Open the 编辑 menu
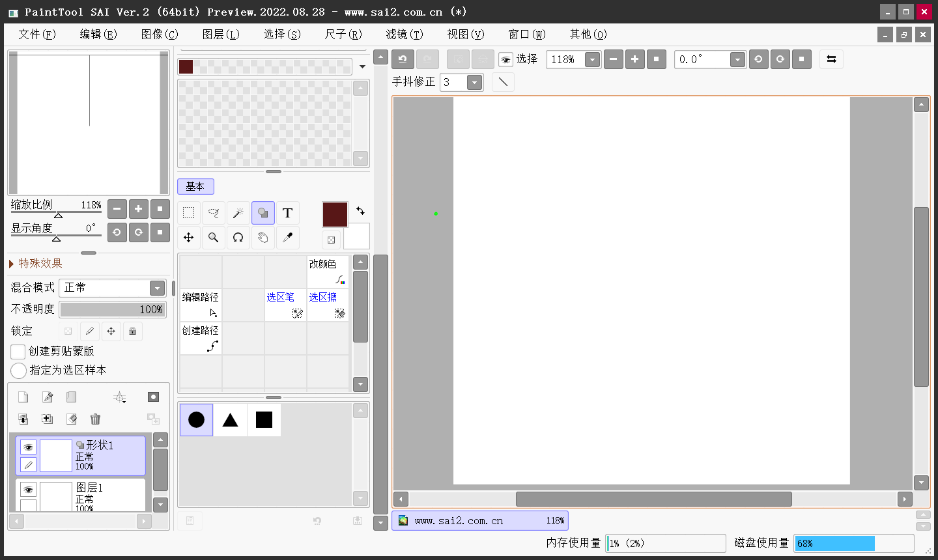The height and width of the screenshot is (560, 938). (x=98, y=35)
